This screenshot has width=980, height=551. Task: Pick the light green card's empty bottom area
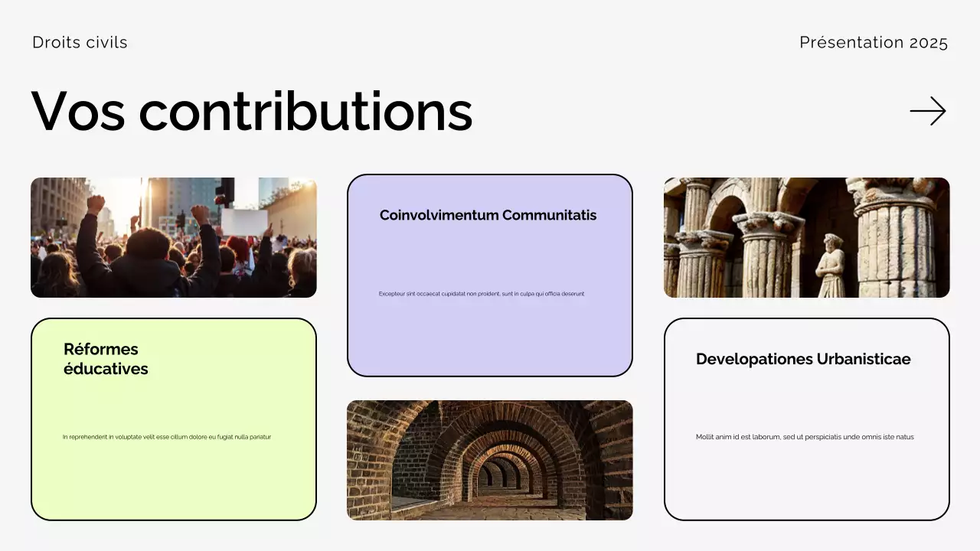coord(173,482)
